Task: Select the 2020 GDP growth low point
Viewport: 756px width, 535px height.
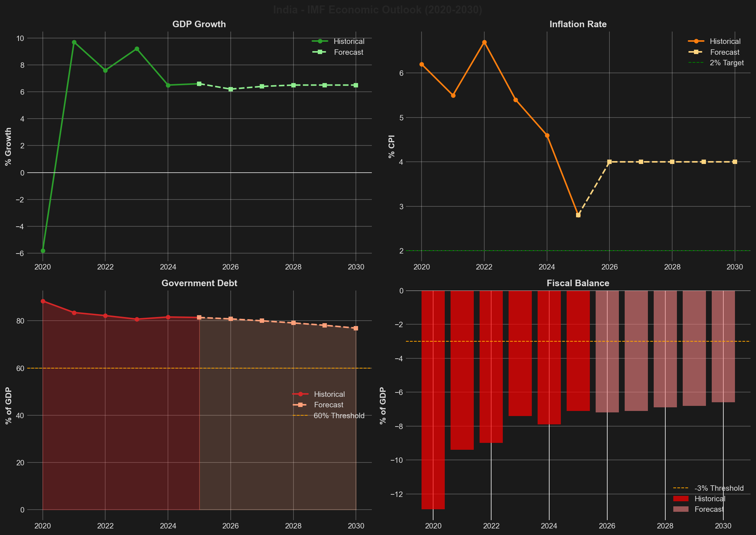Action: 42,250
